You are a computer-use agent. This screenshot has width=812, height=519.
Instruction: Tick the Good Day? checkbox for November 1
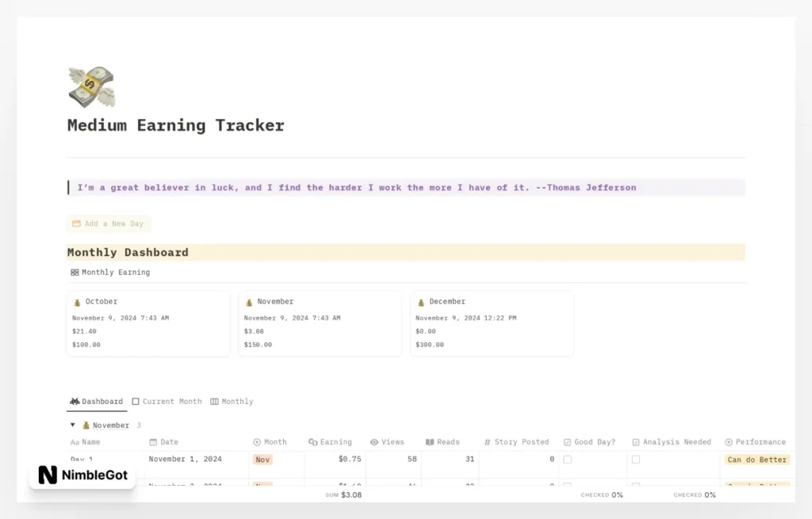click(x=568, y=460)
